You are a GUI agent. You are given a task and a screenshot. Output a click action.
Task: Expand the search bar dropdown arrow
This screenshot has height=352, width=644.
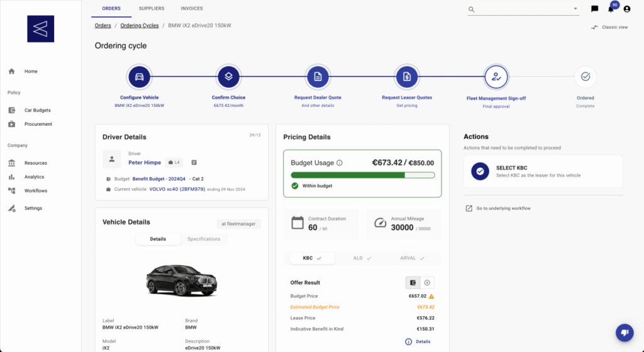[x=575, y=9]
